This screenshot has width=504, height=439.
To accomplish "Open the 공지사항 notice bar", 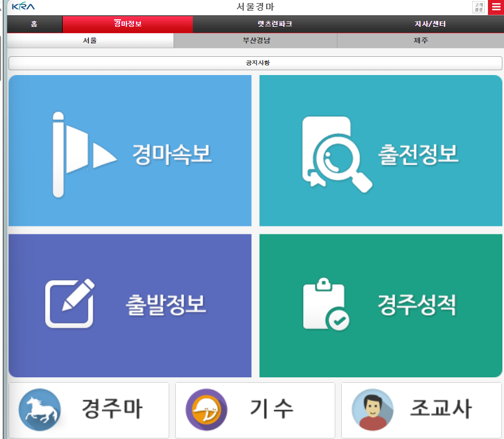I will tap(255, 63).
